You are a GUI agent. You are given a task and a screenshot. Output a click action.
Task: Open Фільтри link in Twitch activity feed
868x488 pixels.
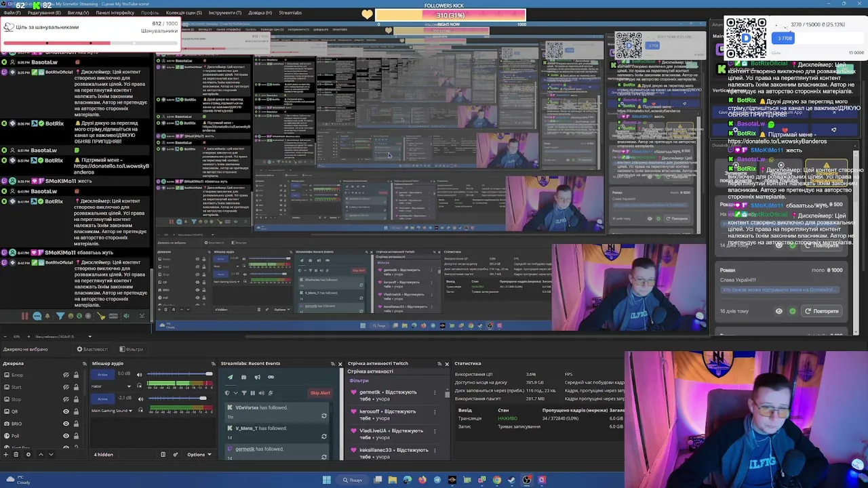click(x=359, y=380)
